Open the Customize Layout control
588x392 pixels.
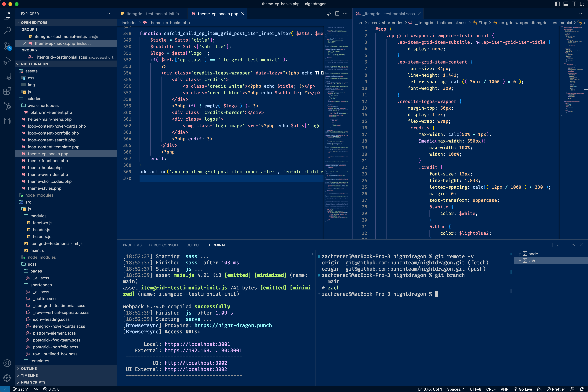click(582, 4)
